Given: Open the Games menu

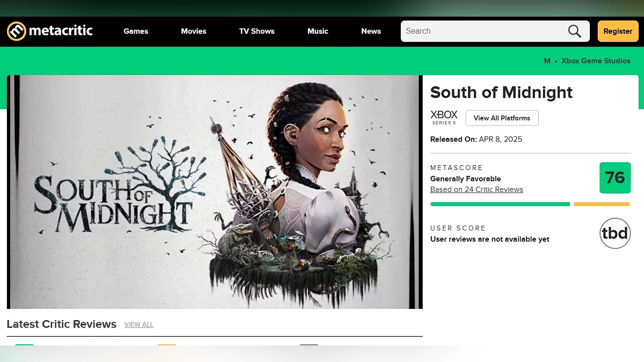Looking at the screenshot, I should click(136, 31).
